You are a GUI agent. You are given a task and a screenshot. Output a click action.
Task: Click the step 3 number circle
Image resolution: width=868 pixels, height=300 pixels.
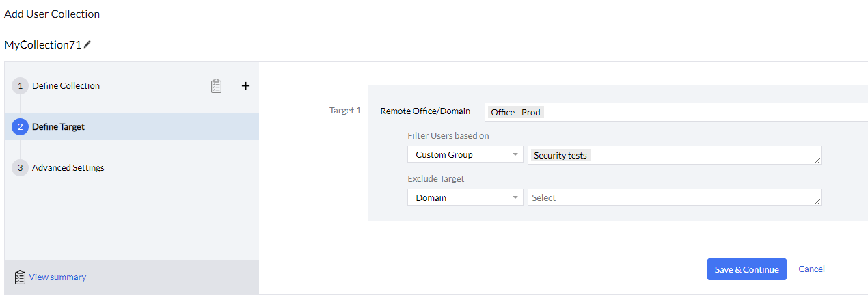pyautogui.click(x=20, y=167)
